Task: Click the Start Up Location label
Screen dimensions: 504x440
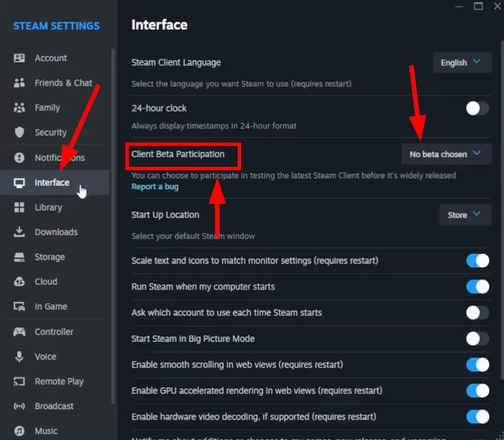Action: pyautogui.click(x=165, y=215)
